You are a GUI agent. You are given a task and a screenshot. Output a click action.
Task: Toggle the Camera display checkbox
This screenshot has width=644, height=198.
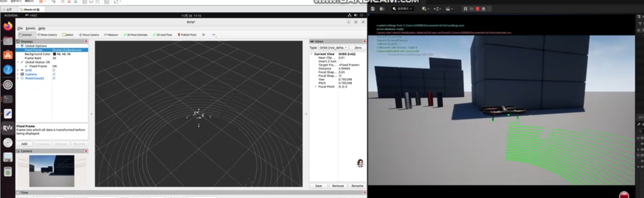(x=54, y=74)
